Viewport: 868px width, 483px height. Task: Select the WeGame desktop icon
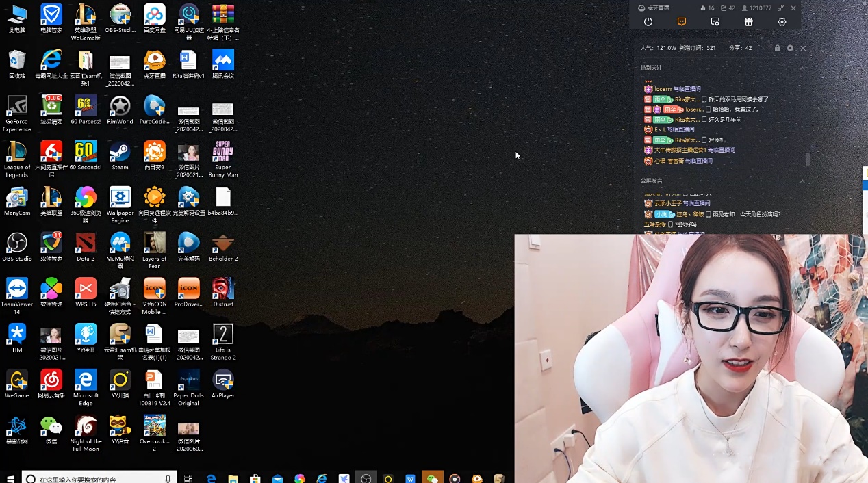click(x=17, y=384)
